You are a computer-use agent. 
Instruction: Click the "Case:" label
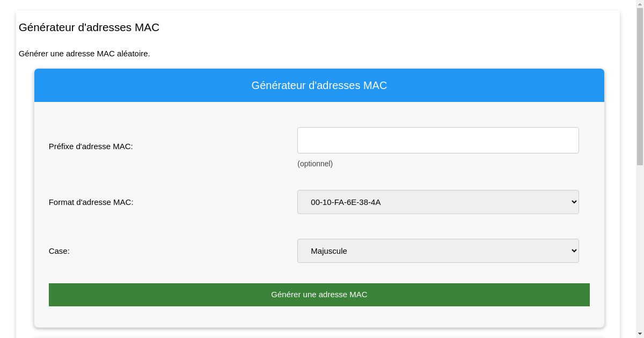coord(59,251)
